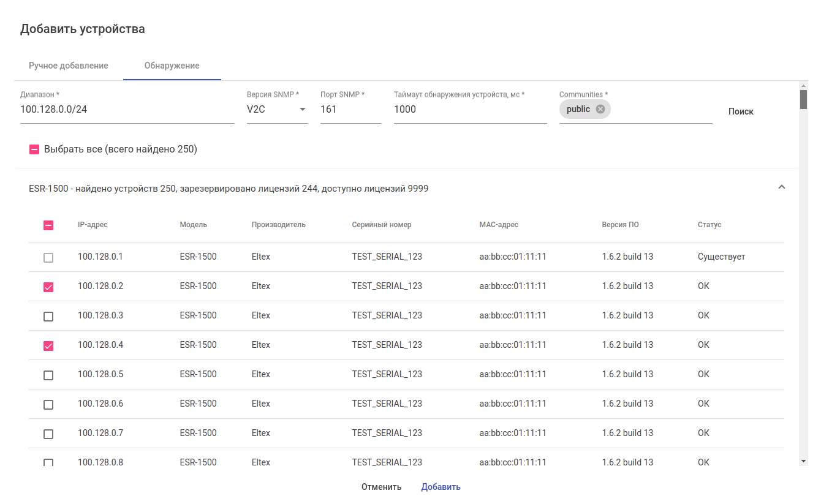
Task: Check the box for 100.128.0.3
Action: (48, 317)
